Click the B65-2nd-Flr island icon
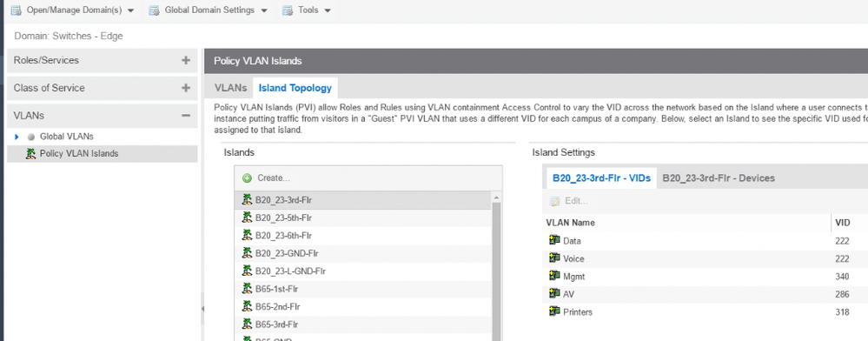The width and height of the screenshot is (868, 341). [x=247, y=306]
